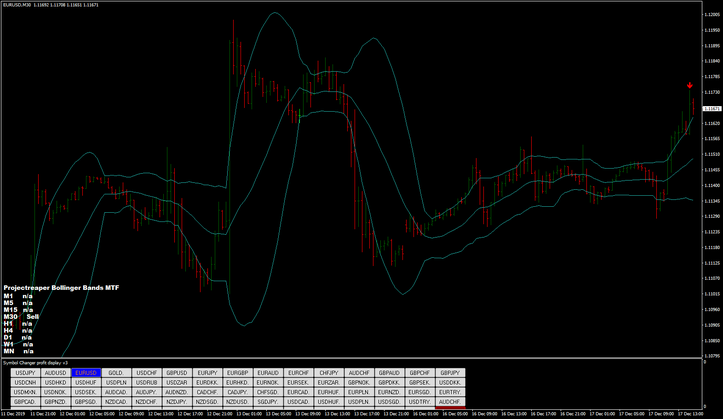Open the EURSEK. symbol
The image size is (723, 419).
pyautogui.click(x=298, y=383)
